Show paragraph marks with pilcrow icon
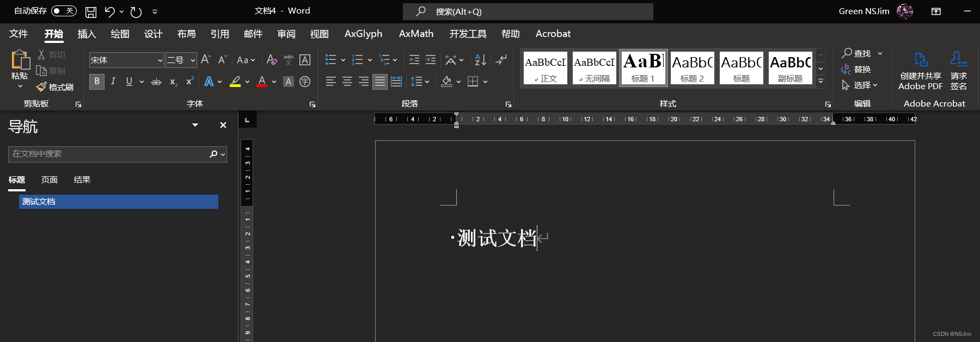 tap(501, 59)
